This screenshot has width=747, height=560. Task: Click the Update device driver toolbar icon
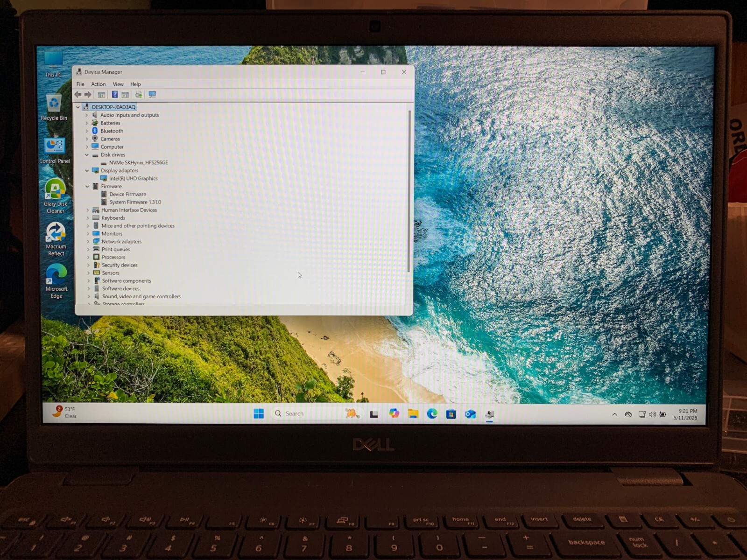tap(139, 95)
